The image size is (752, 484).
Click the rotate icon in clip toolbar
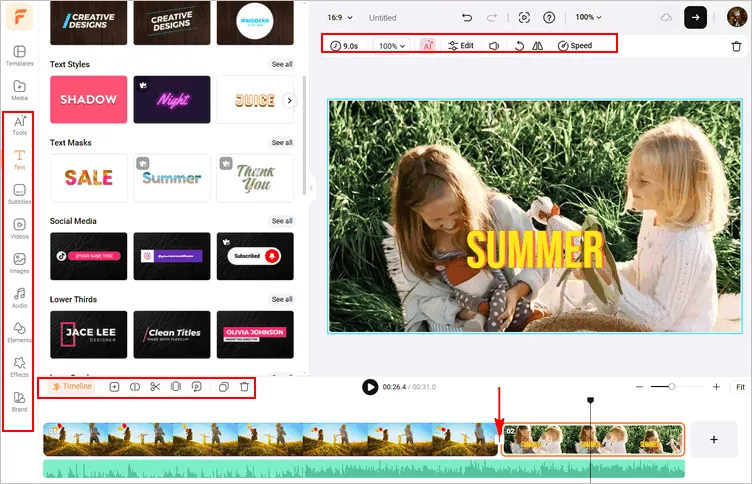click(518, 46)
